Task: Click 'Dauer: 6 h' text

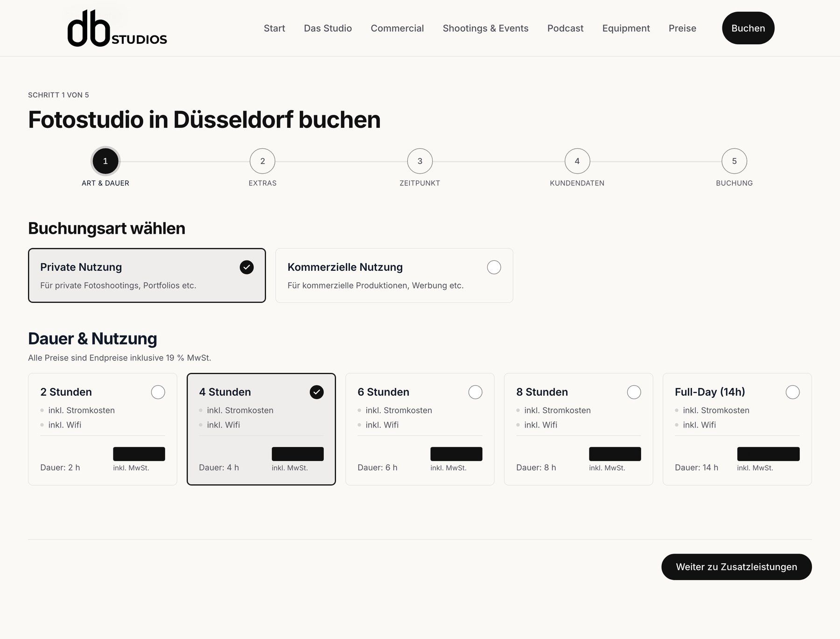Action: (x=378, y=468)
